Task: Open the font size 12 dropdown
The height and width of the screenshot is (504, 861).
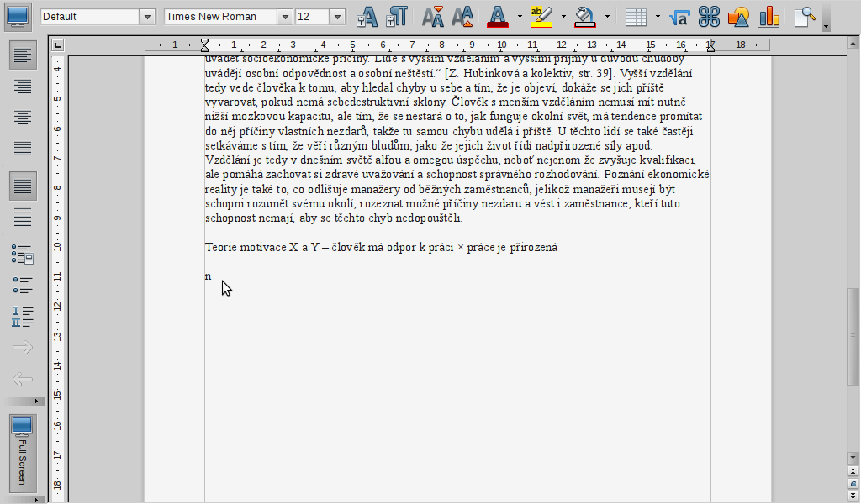Action: tap(337, 17)
